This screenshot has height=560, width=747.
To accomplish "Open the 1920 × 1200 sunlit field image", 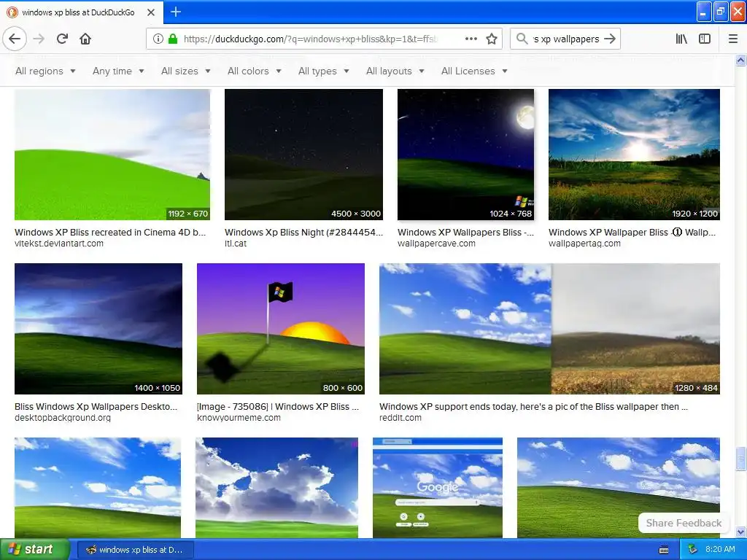I will pyautogui.click(x=634, y=155).
